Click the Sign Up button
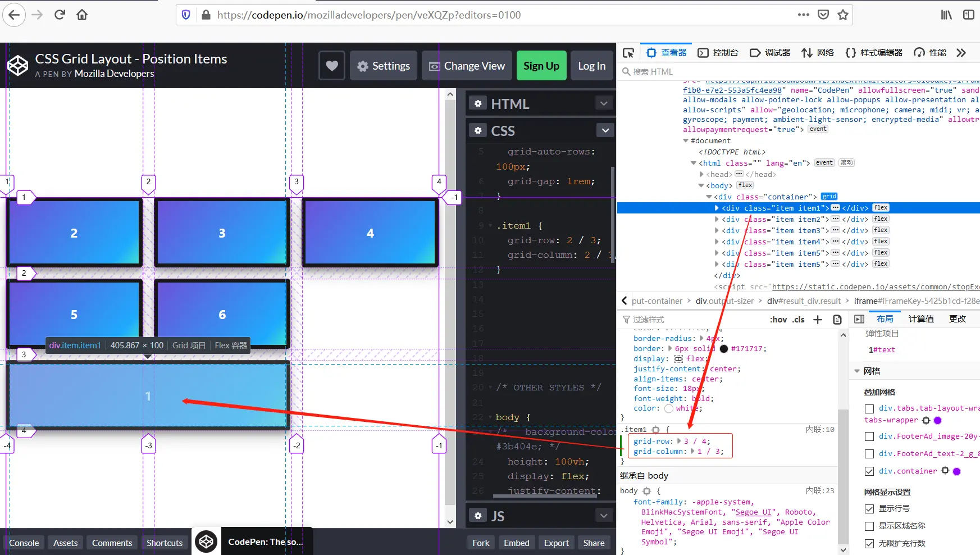 [541, 66]
